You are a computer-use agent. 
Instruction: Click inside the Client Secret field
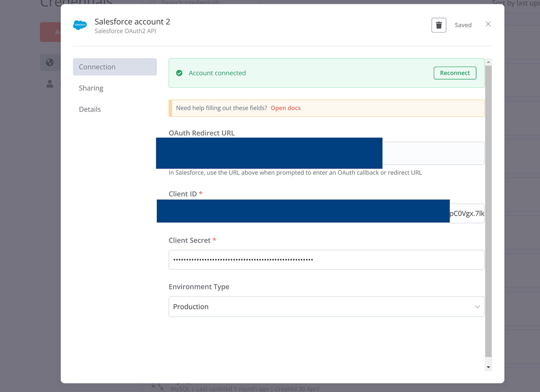(326, 260)
